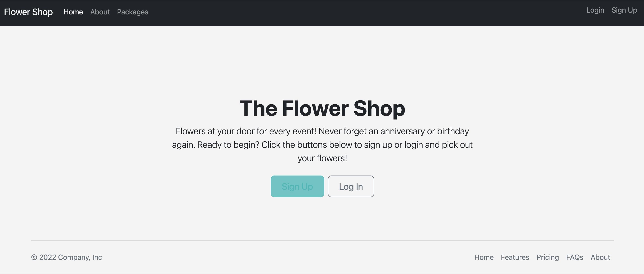Click the footer Home link
This screenshot has height=274, width=644.
484,257
